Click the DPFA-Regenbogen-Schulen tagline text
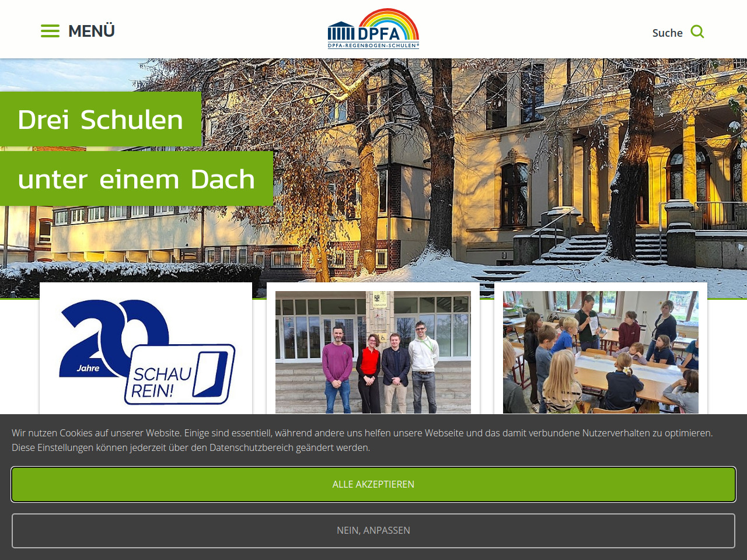Screen dimensions: 747x560 click(373, 45)
